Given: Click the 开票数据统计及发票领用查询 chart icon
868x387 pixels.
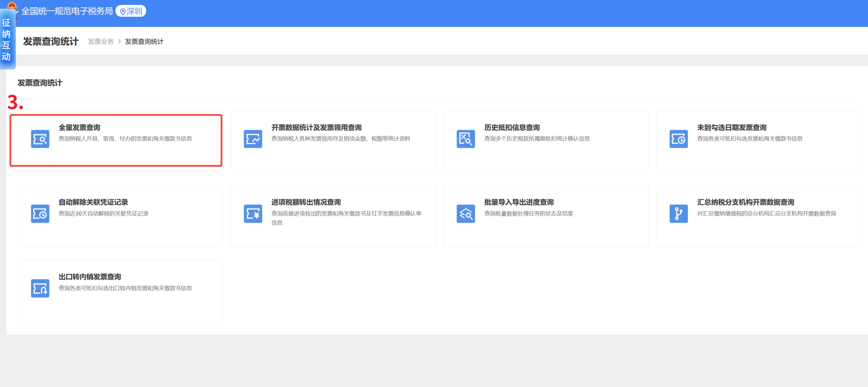Looking at the screenshot, I should 253,139.
